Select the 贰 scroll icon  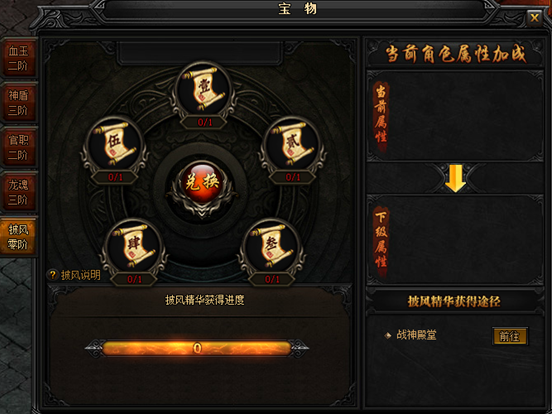[293, 144]
